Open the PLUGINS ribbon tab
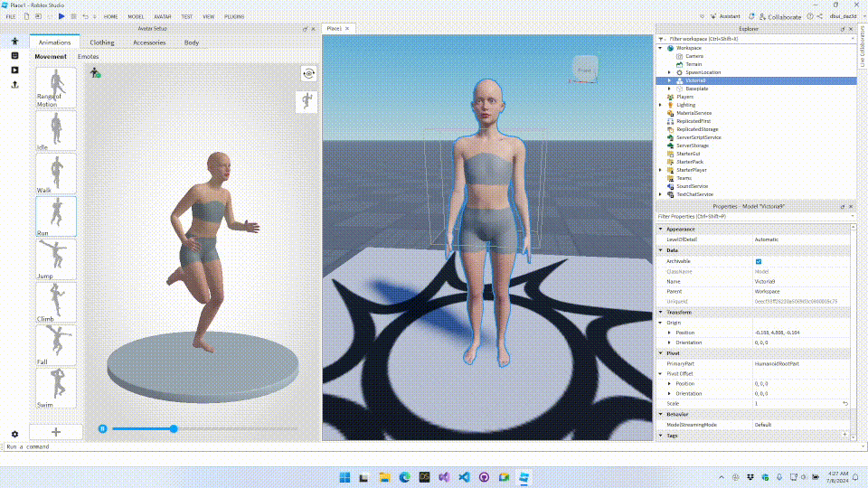This screenshot has height=488, width=868. pos(234,16)
